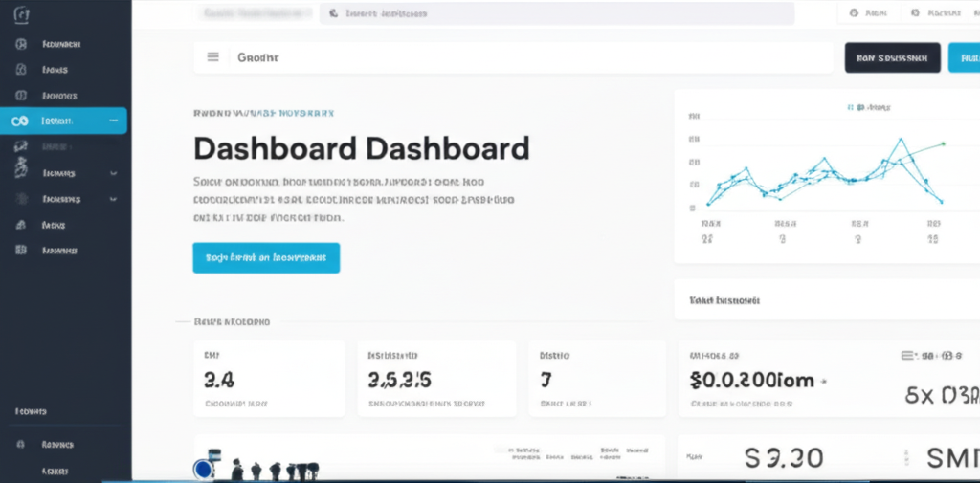Click the blue call-to-action button under description

tap(266, 258)
